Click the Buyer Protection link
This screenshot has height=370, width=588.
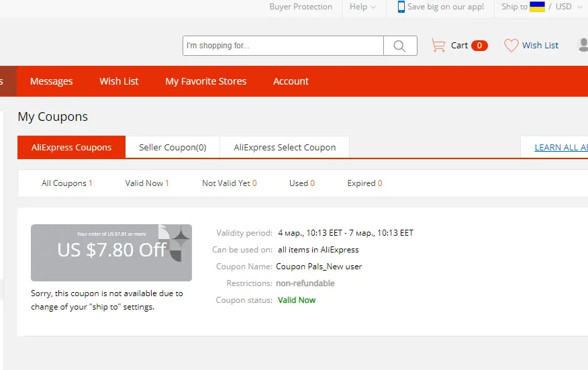pos(301,7)
